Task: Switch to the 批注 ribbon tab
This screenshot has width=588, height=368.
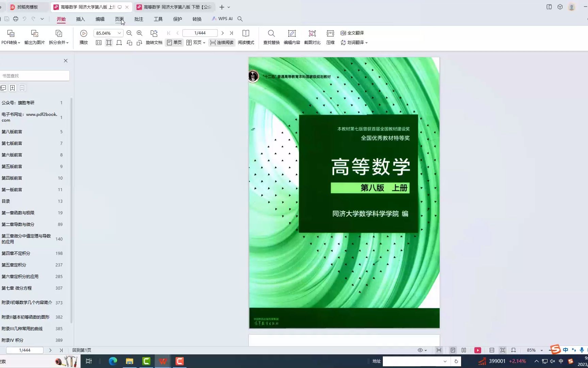Action: [139, 19]
